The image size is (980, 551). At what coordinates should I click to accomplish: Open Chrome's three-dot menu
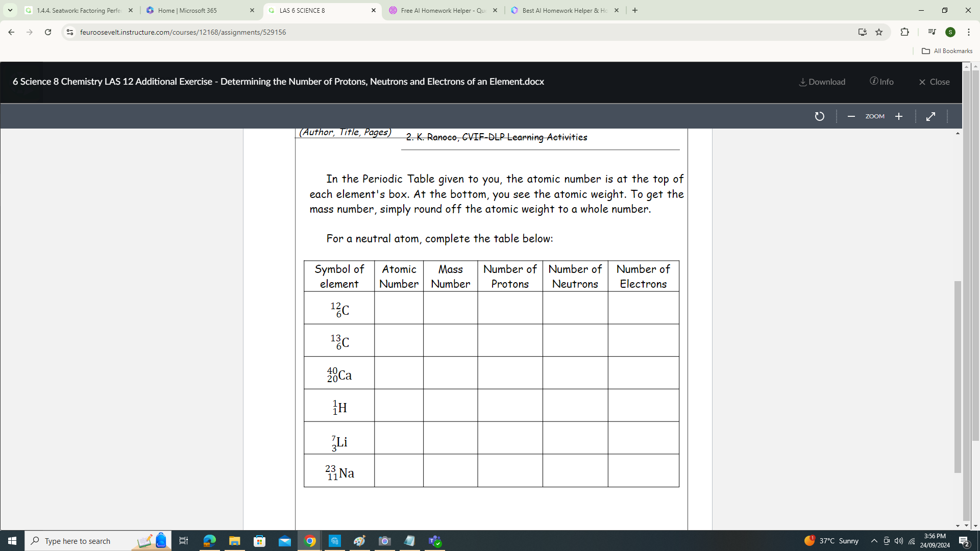[968, 32]
